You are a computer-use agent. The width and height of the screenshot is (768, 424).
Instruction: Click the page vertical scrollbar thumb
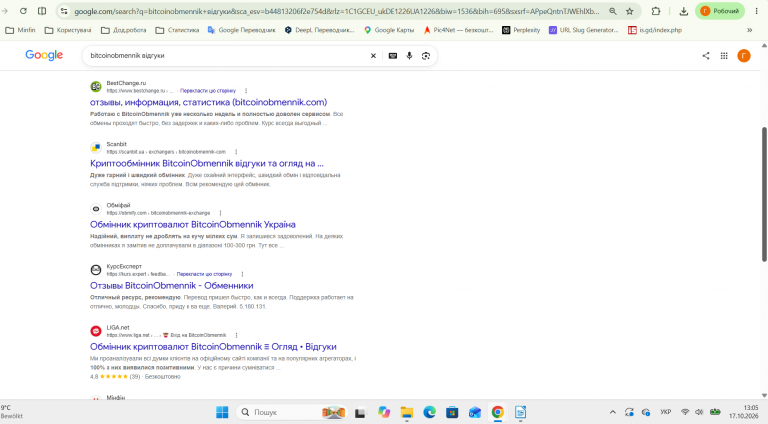[764, 194]
